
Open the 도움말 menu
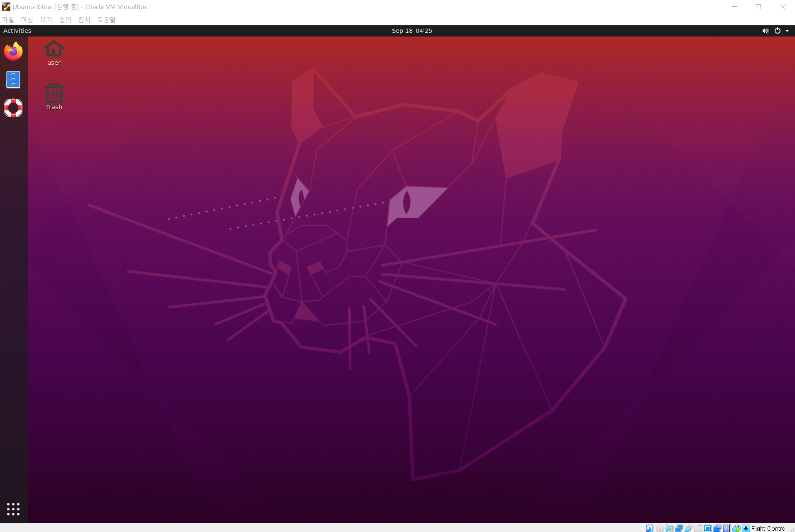[x=106, y=20]
